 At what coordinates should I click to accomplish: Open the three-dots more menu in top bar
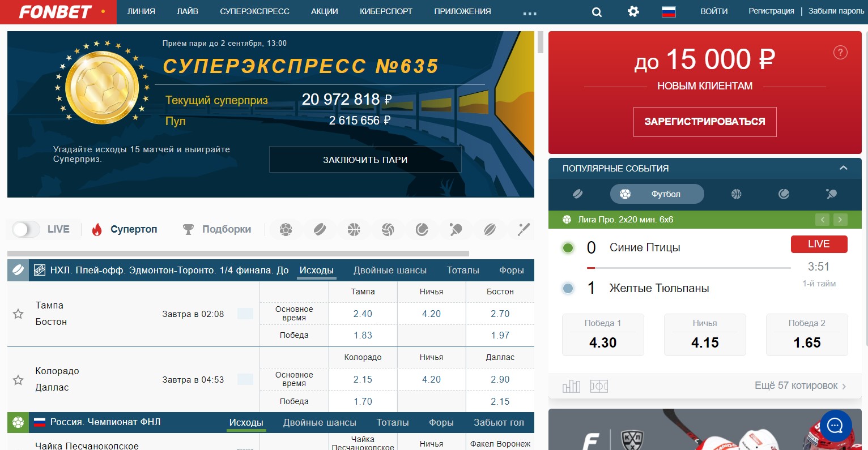coord(530,13)
